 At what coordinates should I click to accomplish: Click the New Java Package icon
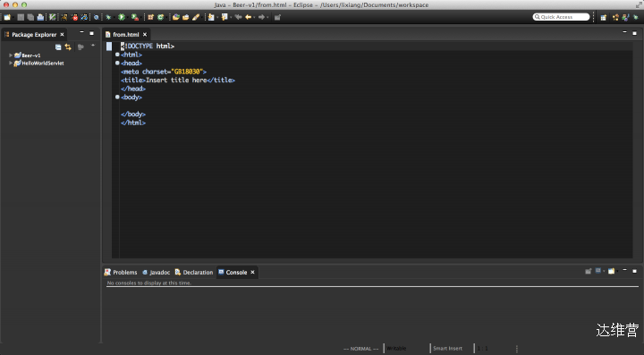pos(151,17)
